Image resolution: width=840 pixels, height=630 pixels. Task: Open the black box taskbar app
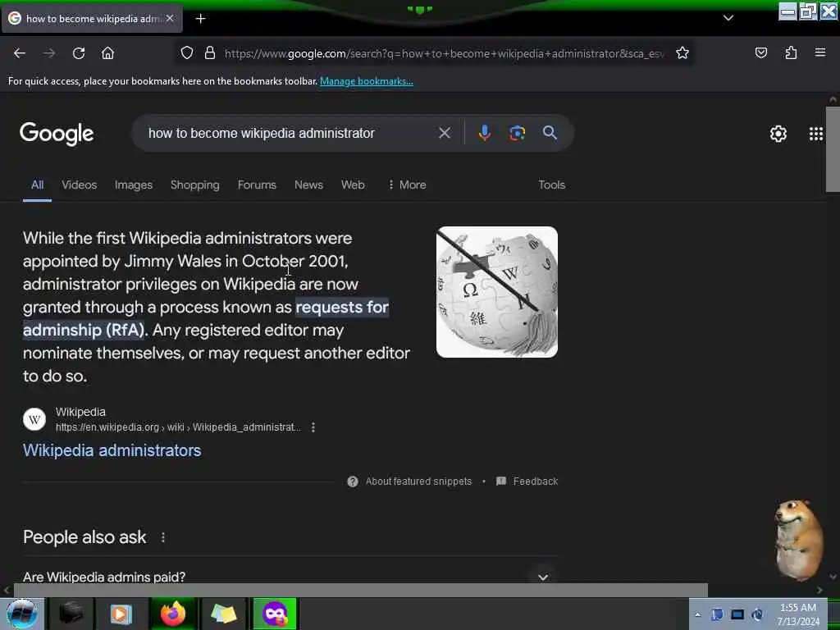point(71,614)
